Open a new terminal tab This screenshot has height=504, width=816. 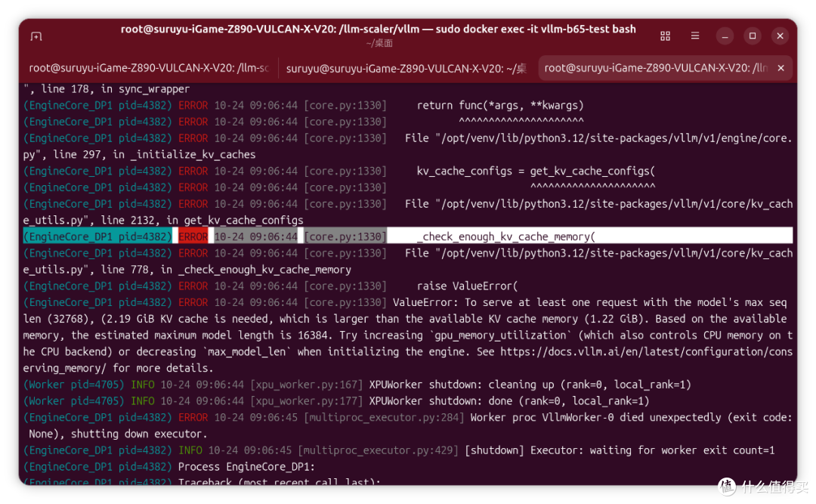(x=36, y=36)
